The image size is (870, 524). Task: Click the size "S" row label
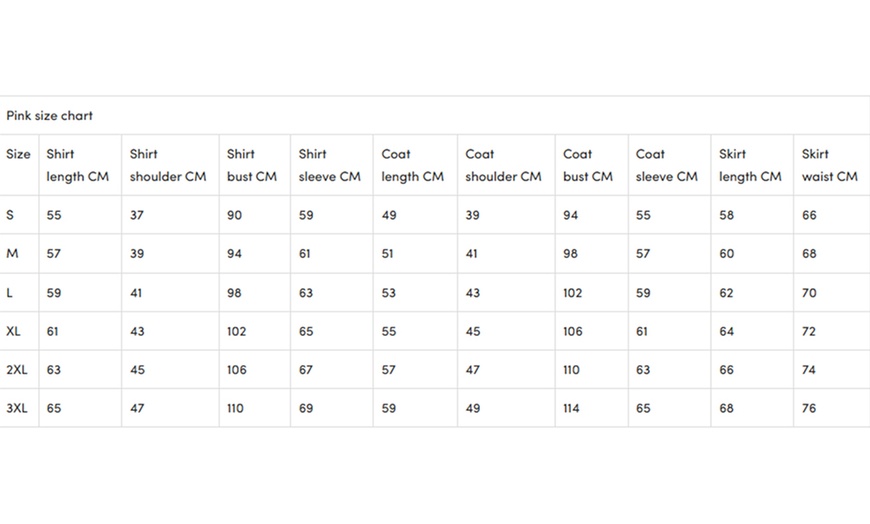tap(11, 215)
